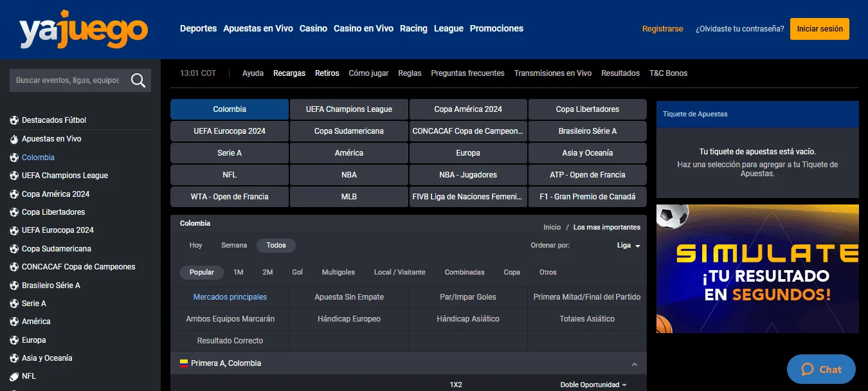Select the Local / Visitante filter

[x=399, y=272]
